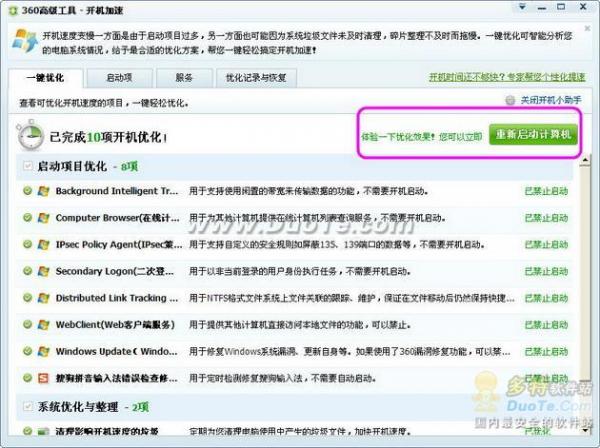Click the Windows icon of WebClient
This screenshot has width=600, height=448.
43,325
